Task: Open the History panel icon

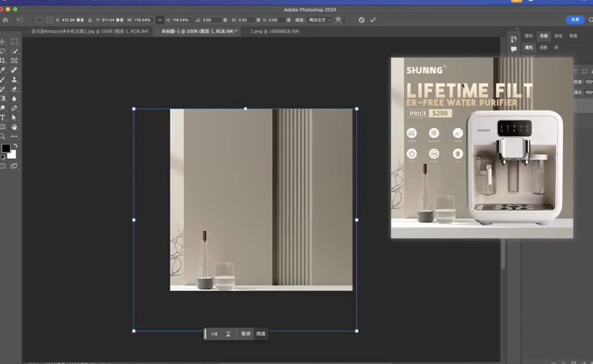Action: click(x=514, y=39)
